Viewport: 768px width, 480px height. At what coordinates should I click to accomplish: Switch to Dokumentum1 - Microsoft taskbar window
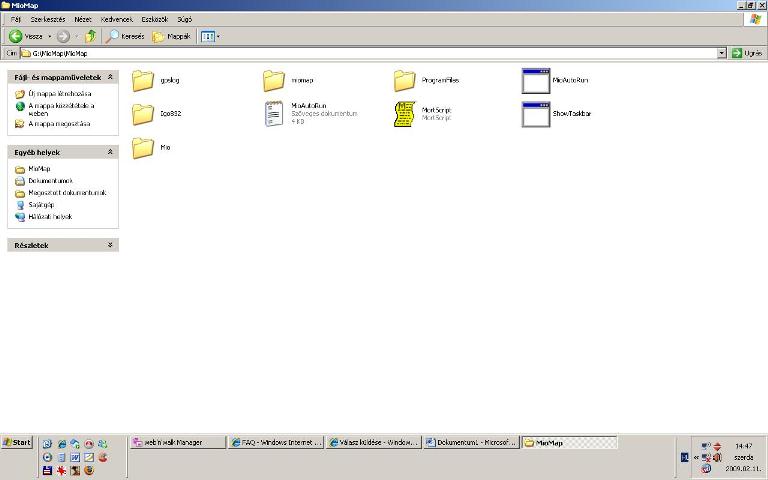(x=472, y=442)
